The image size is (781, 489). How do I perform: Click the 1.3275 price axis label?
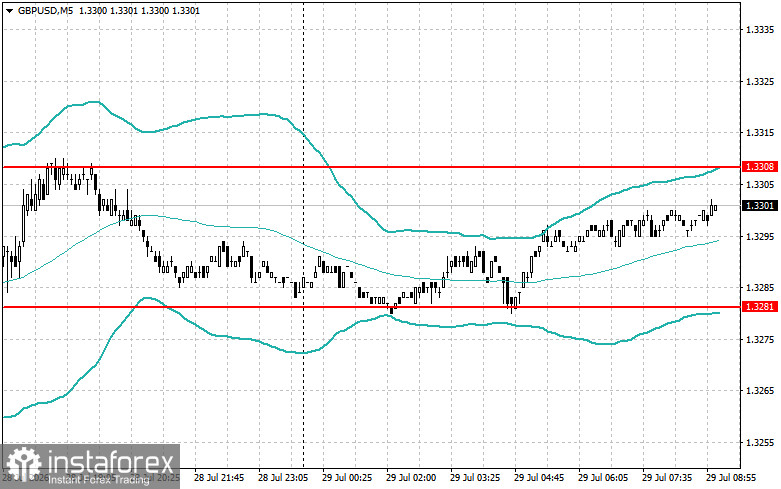tap(760, 340)
